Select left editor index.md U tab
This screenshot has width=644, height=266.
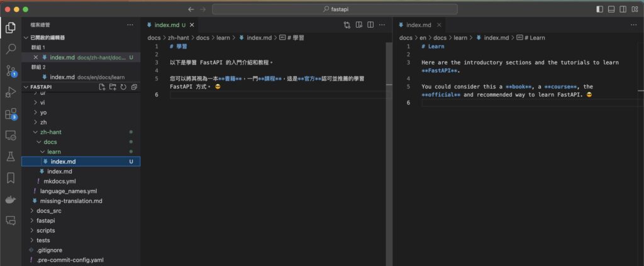point(170,25)
